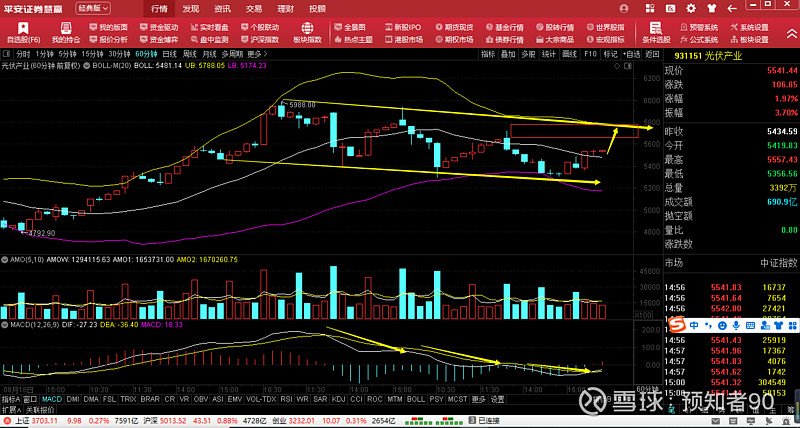
Task: Expand 扩展 panel at bottom
Action: tap(10, 410)
